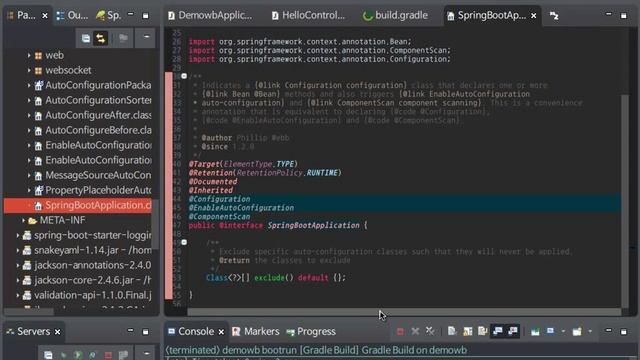Toggle Link with Editor in Package Explorer
The image size is (640, 360).
[100, 38]
